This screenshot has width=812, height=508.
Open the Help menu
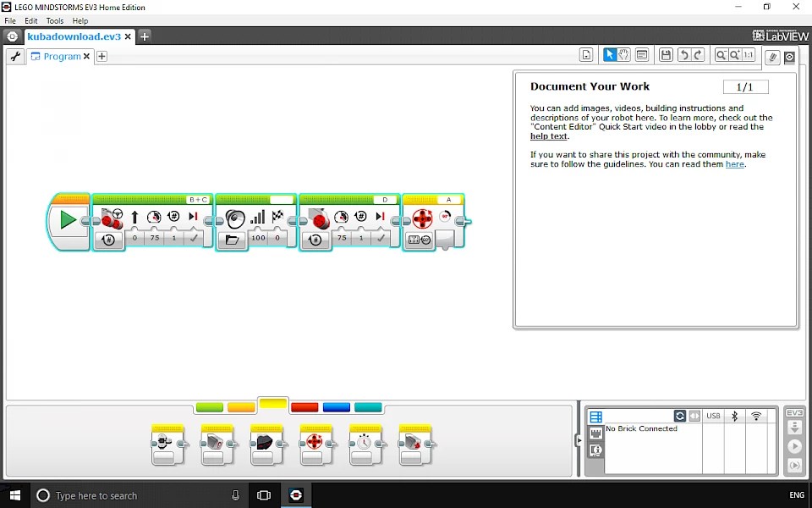[80, 20]
